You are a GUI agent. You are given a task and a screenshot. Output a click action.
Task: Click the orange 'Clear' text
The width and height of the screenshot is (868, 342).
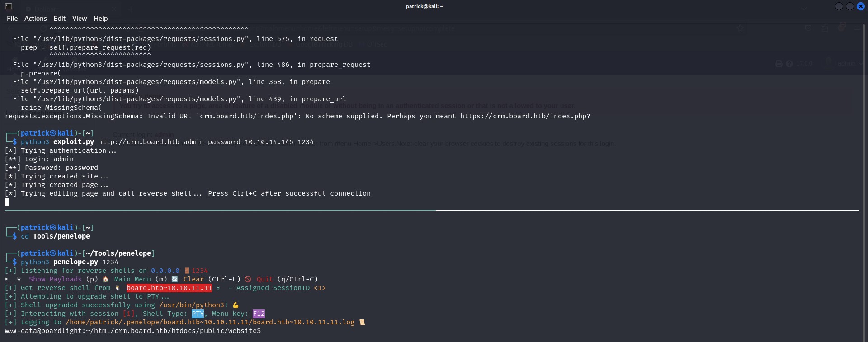click(x=193, y=279)
